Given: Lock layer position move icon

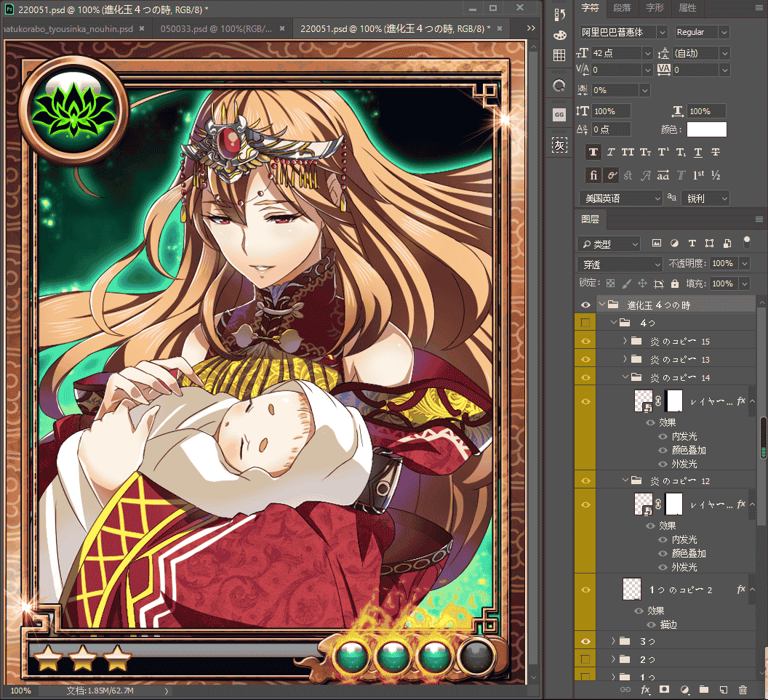Looking at the screenshot, I should 643,283.
